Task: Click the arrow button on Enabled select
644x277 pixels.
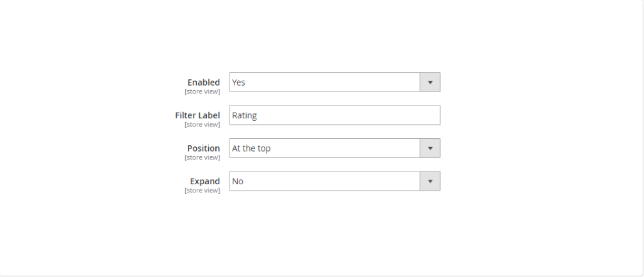Action: click(430, 83)
